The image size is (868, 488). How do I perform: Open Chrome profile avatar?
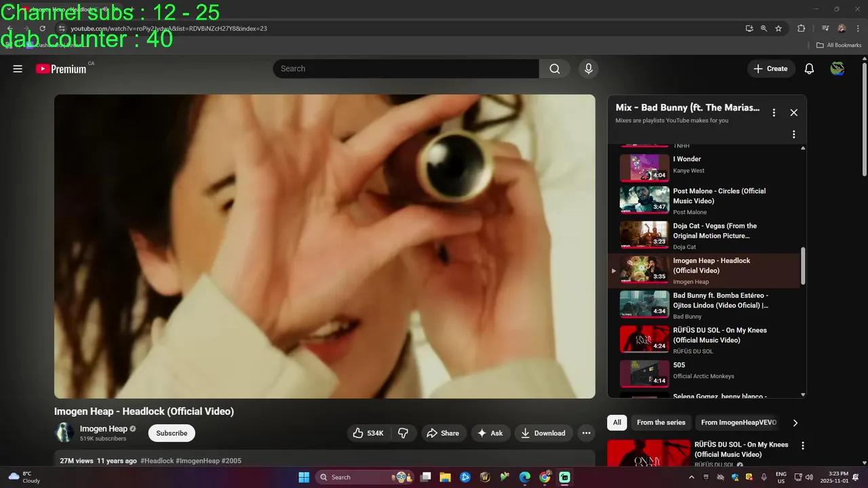(842, 28)
